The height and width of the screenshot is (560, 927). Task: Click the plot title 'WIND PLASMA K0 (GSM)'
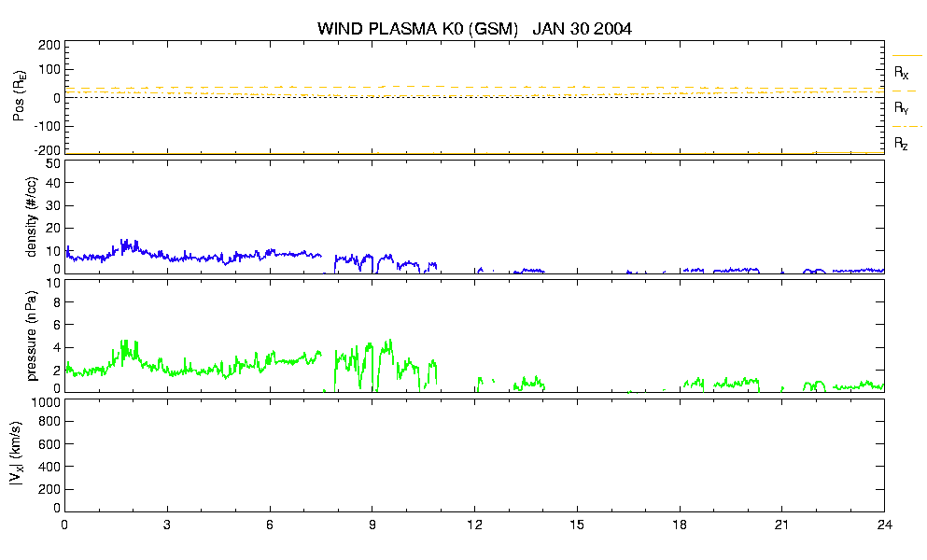pos(417,28)
